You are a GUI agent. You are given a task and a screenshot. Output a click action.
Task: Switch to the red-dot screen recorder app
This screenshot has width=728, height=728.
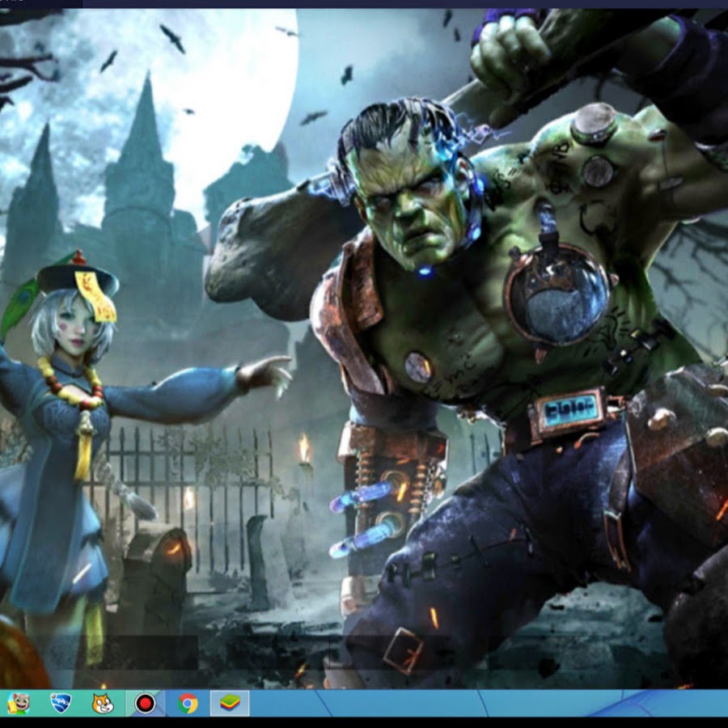[146, 704]
